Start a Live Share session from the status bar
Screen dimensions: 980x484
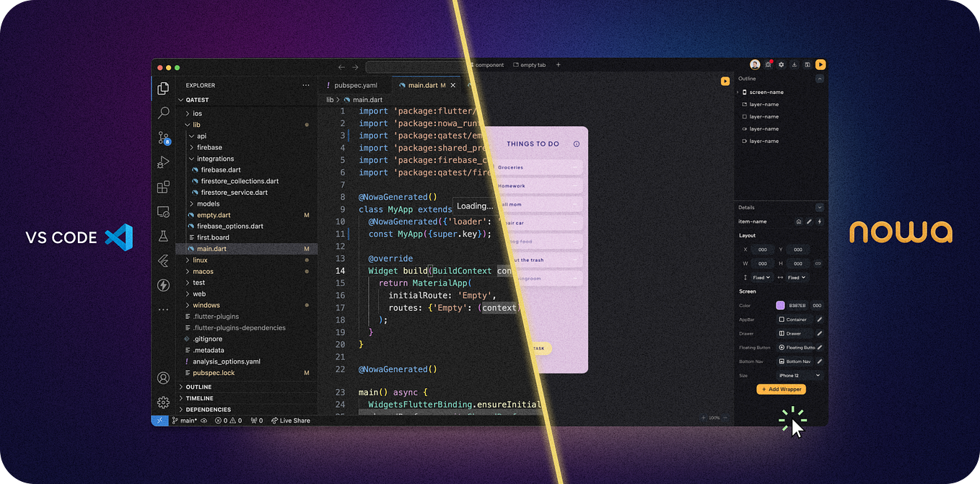point(291,420)
